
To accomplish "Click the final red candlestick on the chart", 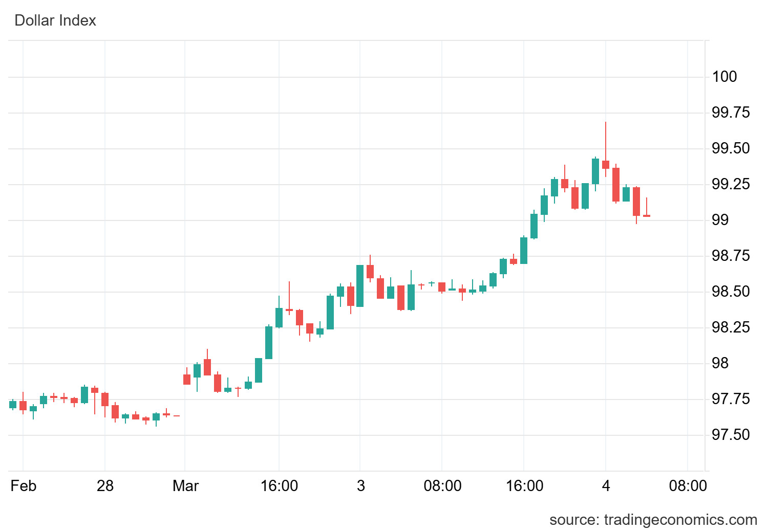I will pos(647,216).
